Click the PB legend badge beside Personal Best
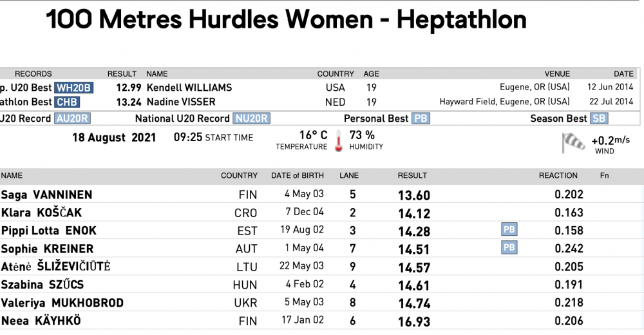This screenshot has width=644, height=335. tap(421, 119)
